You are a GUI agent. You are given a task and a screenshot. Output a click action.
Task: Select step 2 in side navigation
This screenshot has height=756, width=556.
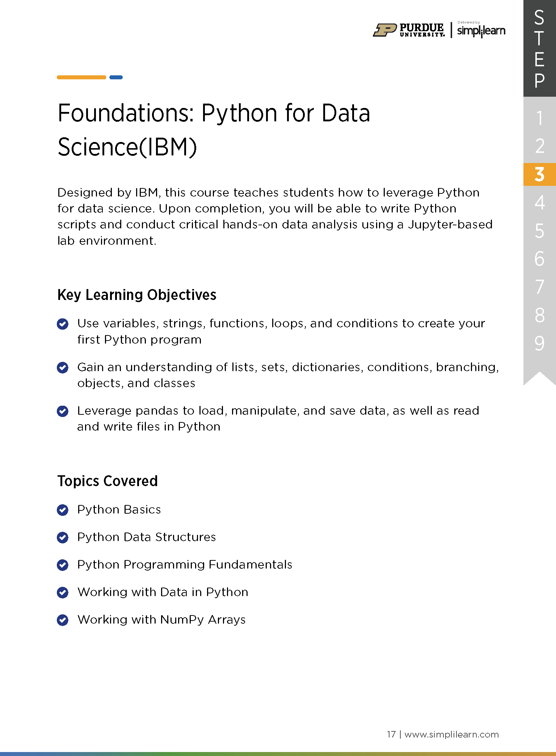[539, 146]
